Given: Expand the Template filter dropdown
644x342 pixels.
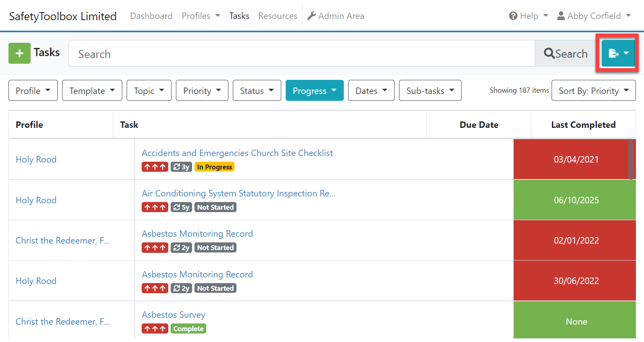Looking at the screenshot, I should pyautogui.click(x=92, y=91).
